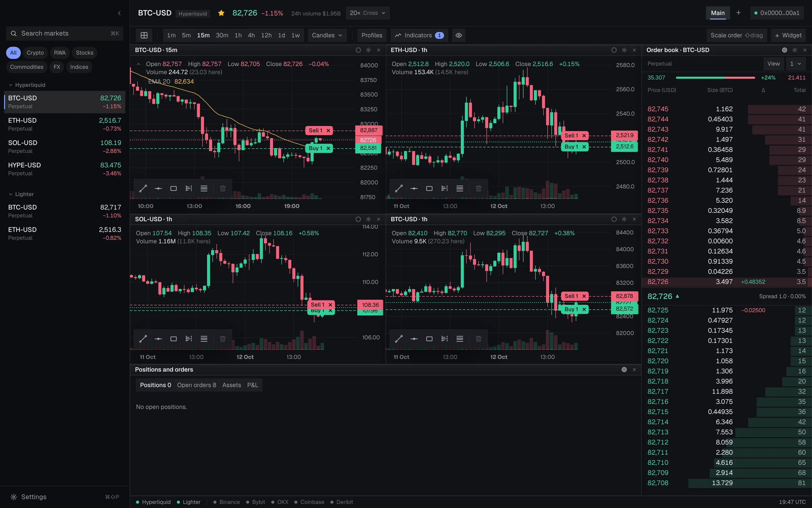Open order book grouping dropdown showing 1
This screenshot has height=508, width=812.
coord(796,64)
